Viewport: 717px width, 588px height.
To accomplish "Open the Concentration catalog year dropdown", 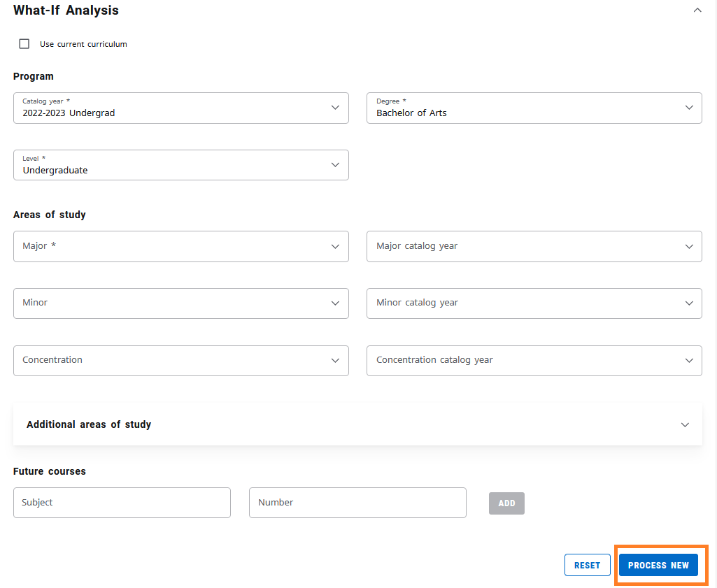I will (x=534, y=361).
